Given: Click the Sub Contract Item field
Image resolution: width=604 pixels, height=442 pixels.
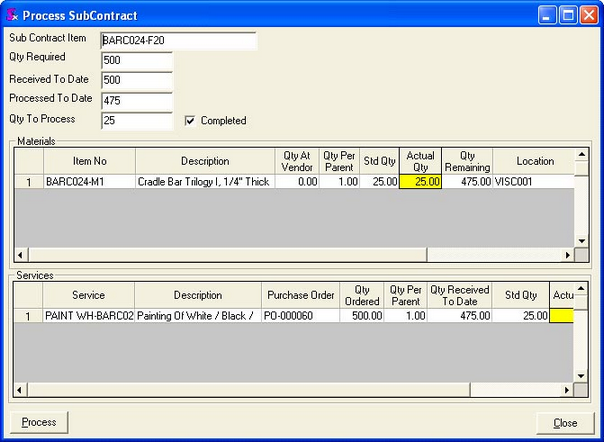Looking at the screenshot, I should coord(178,41).
